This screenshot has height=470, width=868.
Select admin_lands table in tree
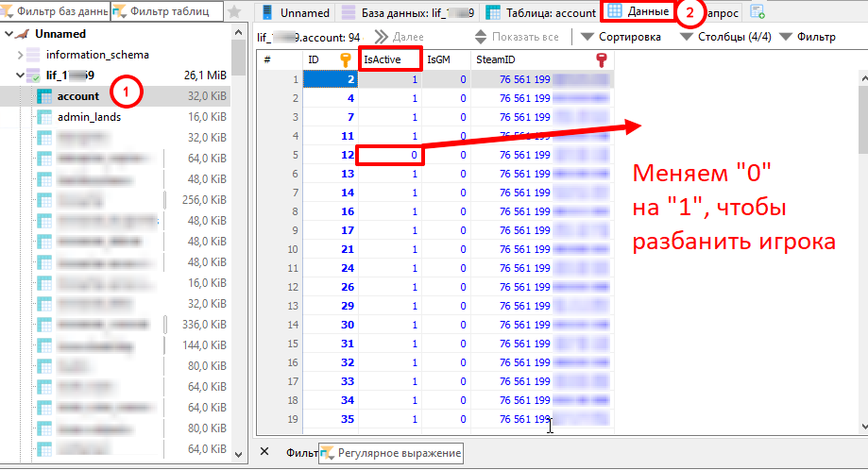pos(89,117)
